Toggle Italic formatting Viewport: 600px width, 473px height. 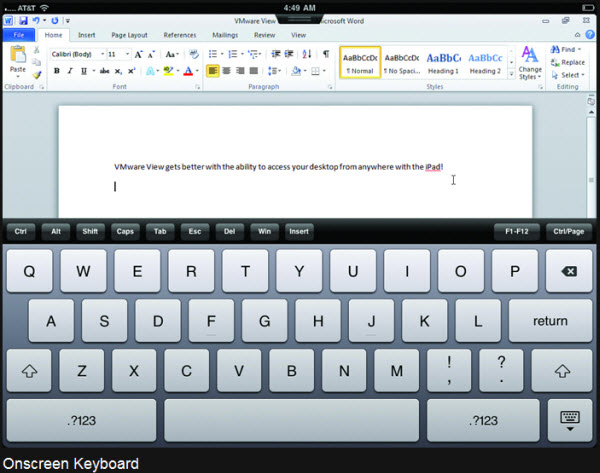pos(70,71)
